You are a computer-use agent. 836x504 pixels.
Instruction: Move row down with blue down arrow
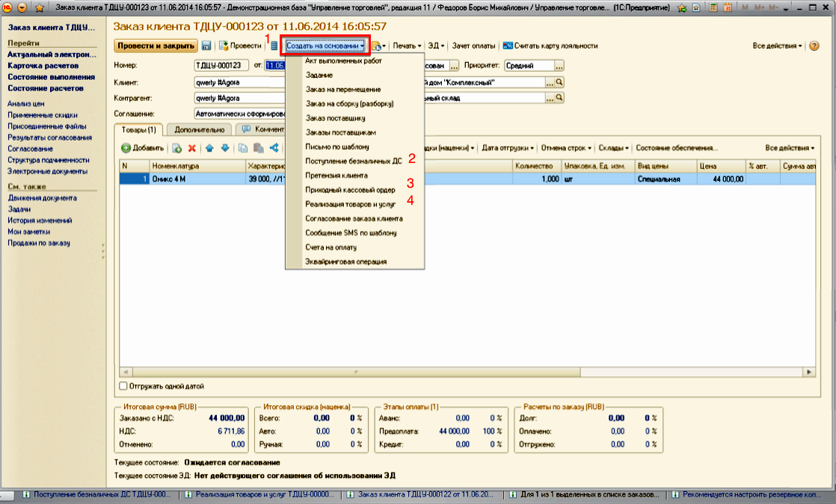click(x=224, y=148)
